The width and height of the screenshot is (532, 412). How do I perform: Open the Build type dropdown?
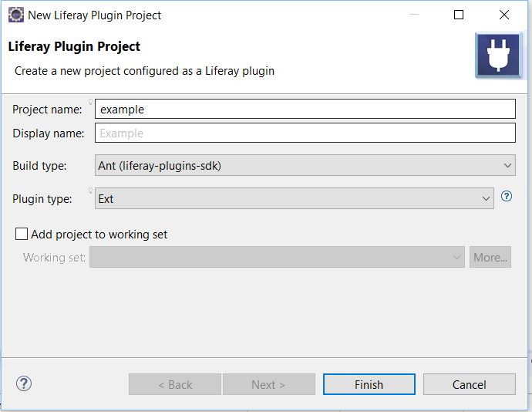coord(305,165)
